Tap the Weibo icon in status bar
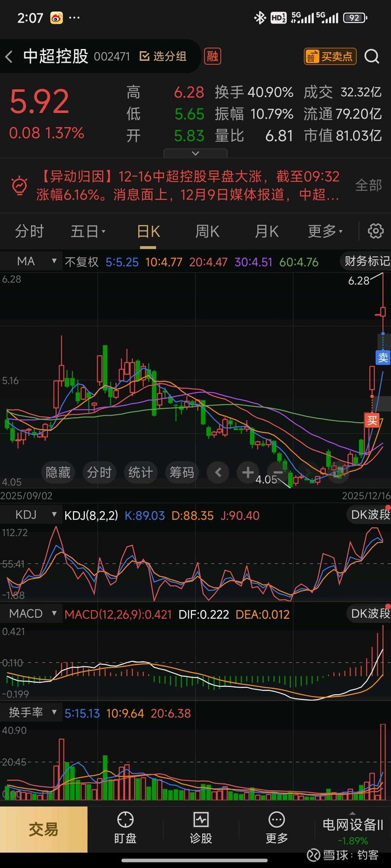 click(x=56, y=18)
